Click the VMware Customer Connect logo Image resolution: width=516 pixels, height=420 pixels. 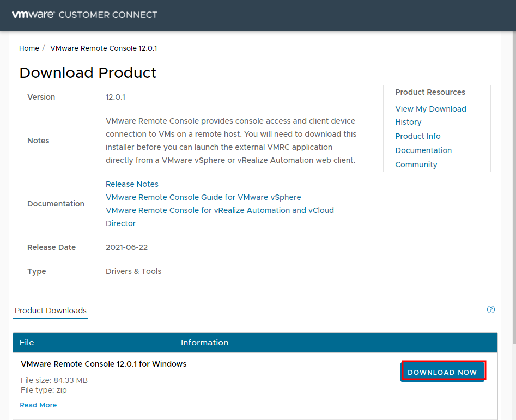pos(84,15)
